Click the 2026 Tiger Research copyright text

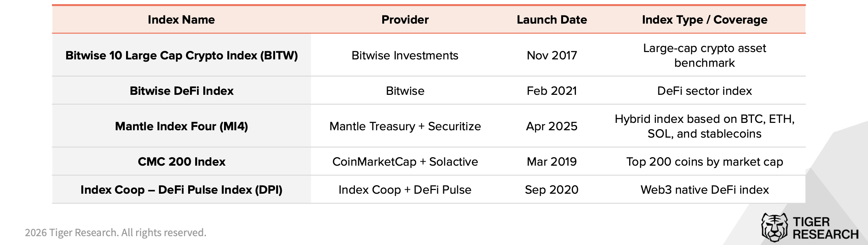point(115,232)
